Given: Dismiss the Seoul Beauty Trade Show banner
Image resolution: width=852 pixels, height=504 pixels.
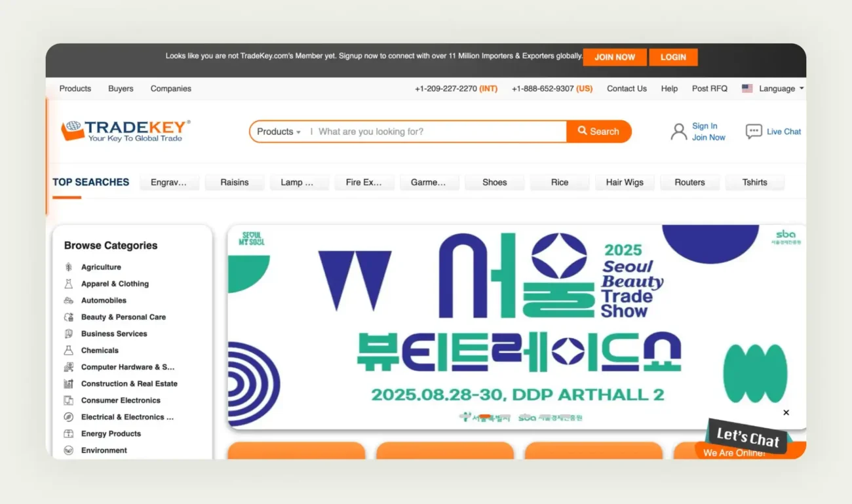Looking at the screenshot, I should [x=786, y=412].
